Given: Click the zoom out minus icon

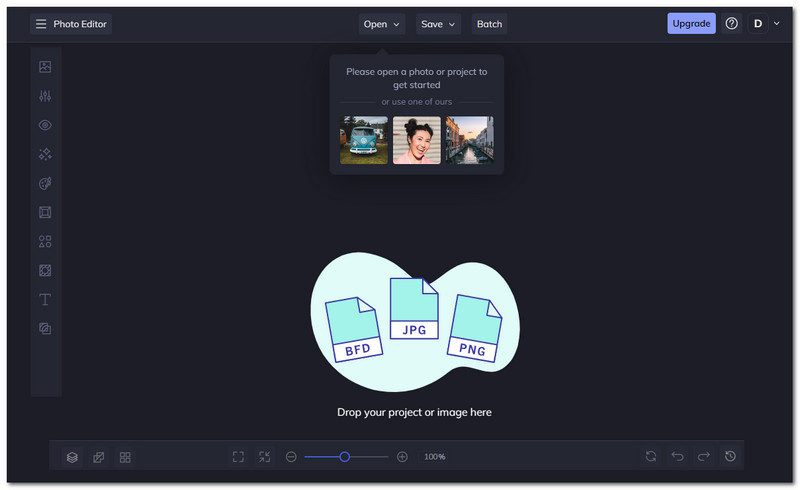Looking at the screenshot, I should 291,457.
